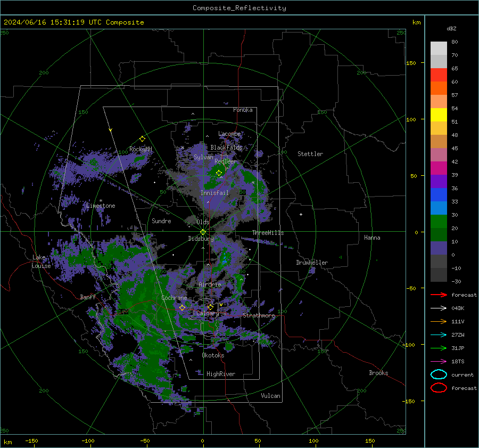Screen dimensions: 479x448
Task: Click the Limestone label
Action: [101, 206]
